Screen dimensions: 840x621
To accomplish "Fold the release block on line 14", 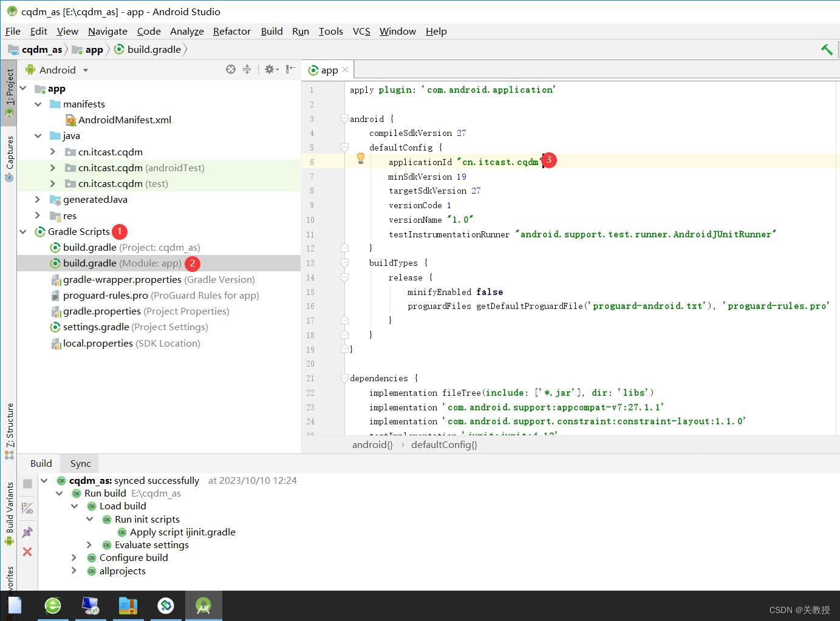I will tap(344, 277).
